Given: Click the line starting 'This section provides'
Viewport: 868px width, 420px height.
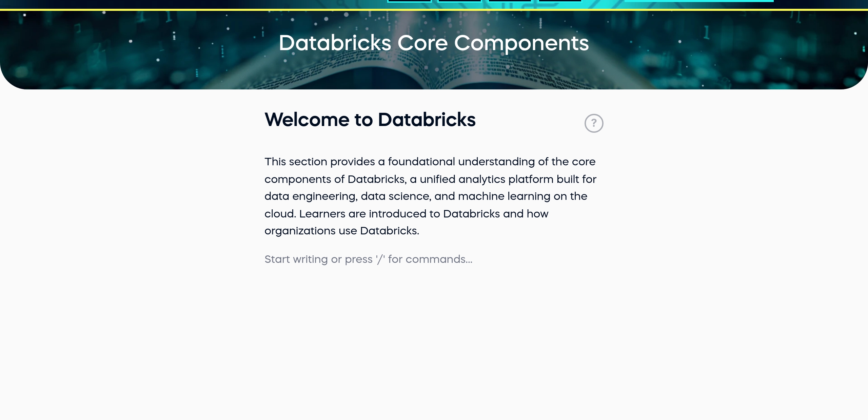Looking at the screenshot, I should (430, 162).
